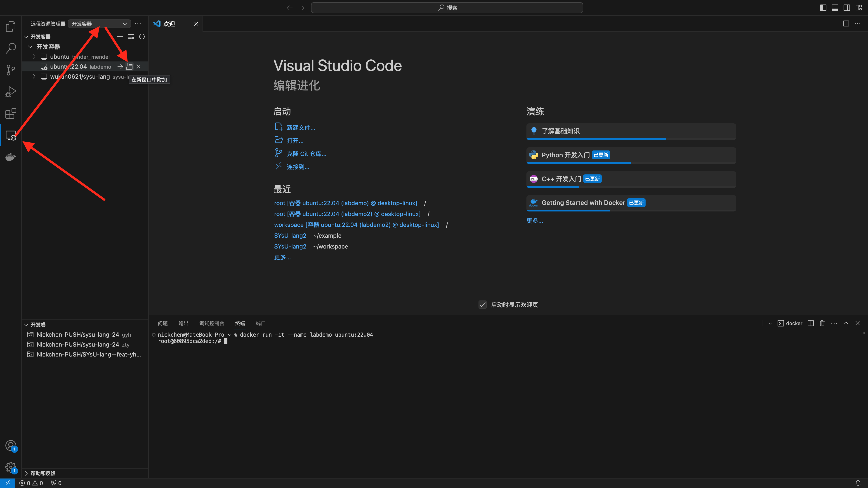Expand the ubuntu tender_mendel container

pos(34,56)
